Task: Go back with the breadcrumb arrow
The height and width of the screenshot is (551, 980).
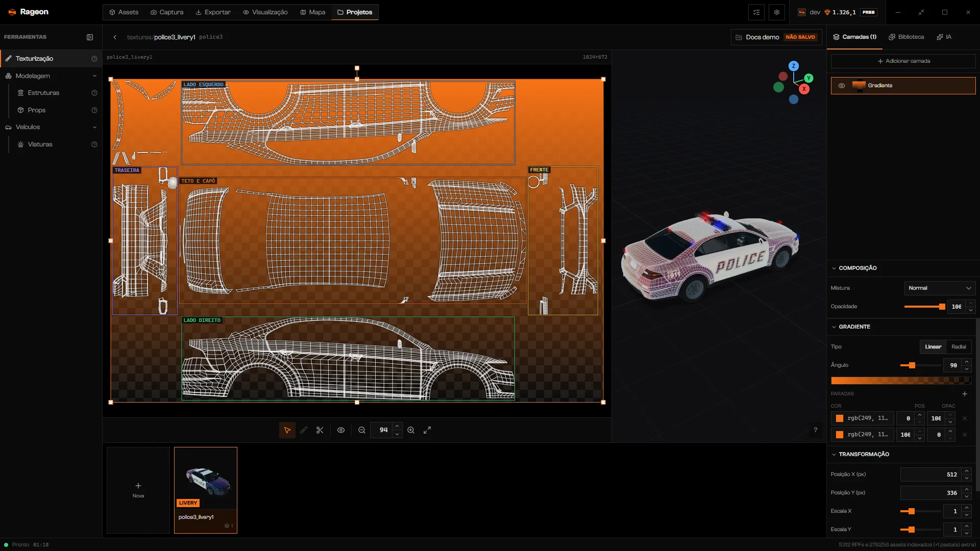Action: (x=115, y=37)
